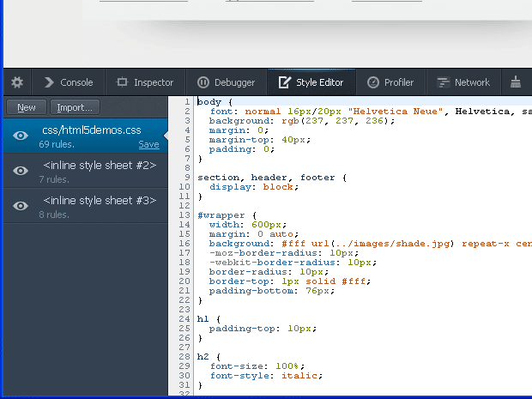
Task: Click 'font-size: 100%;' declaration
Action: (257, 366)
